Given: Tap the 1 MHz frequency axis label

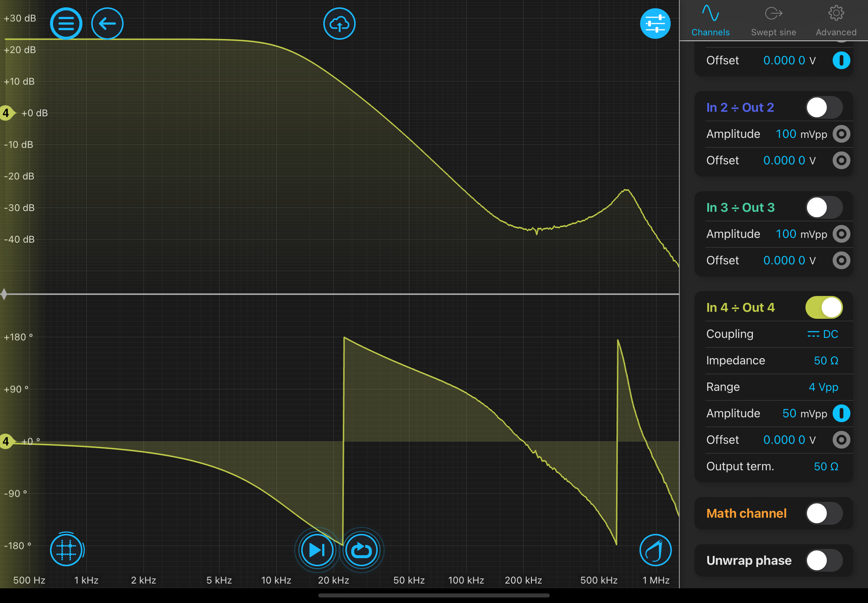Looking at the screenshot, I should coord(656,580).
